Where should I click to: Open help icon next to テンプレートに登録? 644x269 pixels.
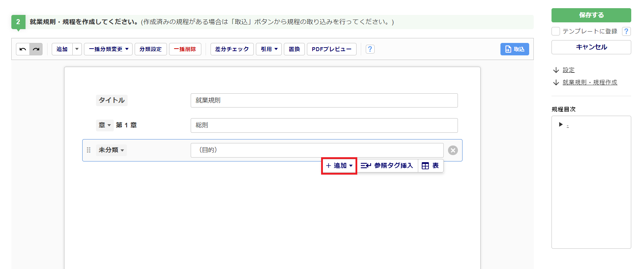click(x=626, y=31)
